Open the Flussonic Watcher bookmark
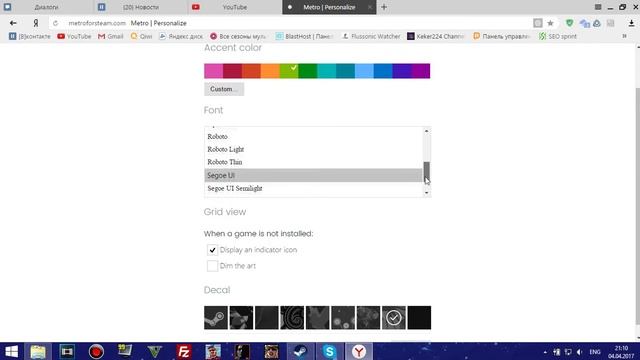This screenshot has width=640, height=360. [371, 36]
